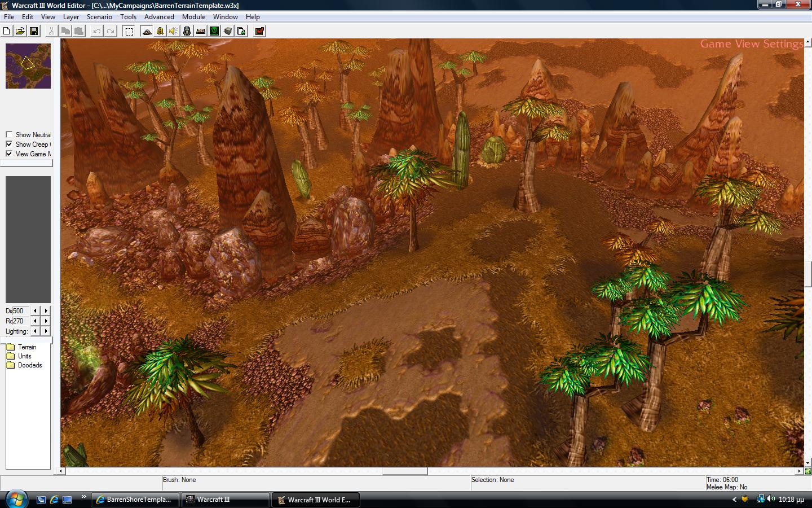The width and height of the screenshot is (812, 508).
Task: Open the Terrain Editor mountain icon
Action: coord(147,31)
